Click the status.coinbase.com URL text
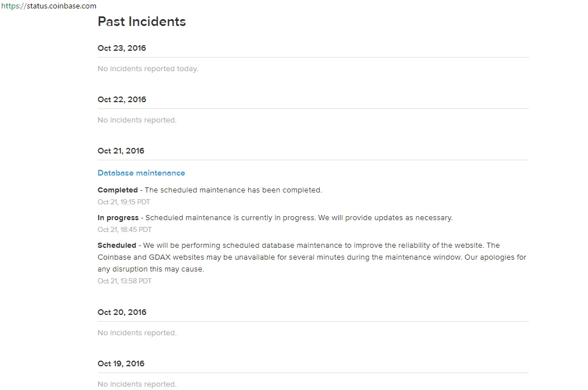The height and width of the screenshot is (390, 588). point(48,6)
